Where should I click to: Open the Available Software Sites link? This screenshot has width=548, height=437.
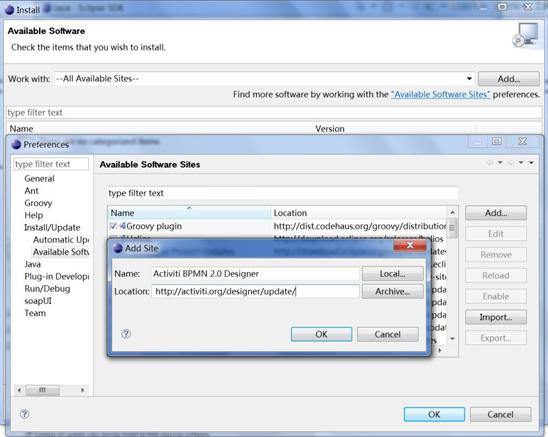[x=440, y=94]
